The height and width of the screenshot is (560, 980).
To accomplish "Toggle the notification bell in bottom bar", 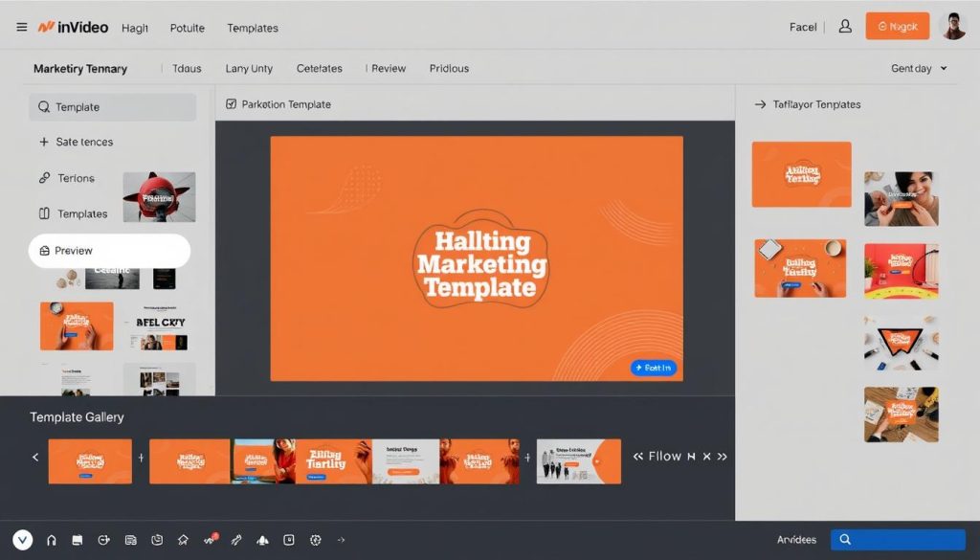I will click(x=262, y=540).
